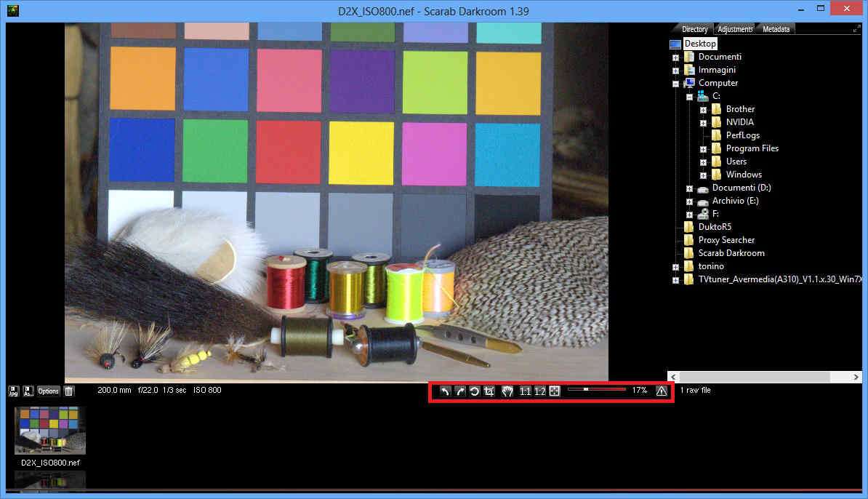The height and width of the screenshot is (499, 868).
Task: Select the Immagini folder label
Action: pyautogui.click(x=717, y=70)
